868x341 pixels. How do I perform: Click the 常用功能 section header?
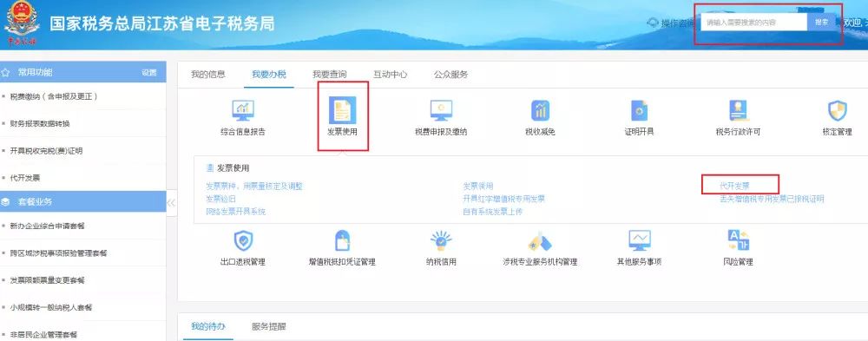83,73
